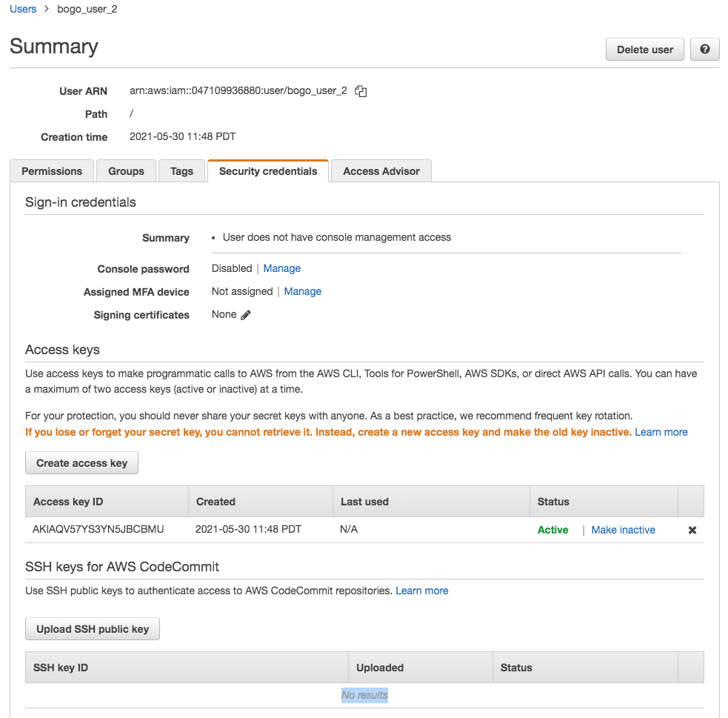Click the SSH keys Status column header

pos(585,668)
